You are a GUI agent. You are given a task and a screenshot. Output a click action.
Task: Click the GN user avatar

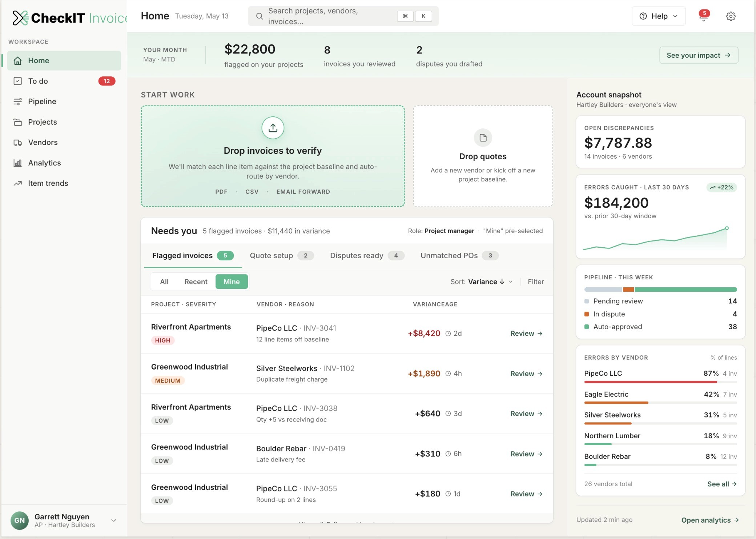pos(20,520)
